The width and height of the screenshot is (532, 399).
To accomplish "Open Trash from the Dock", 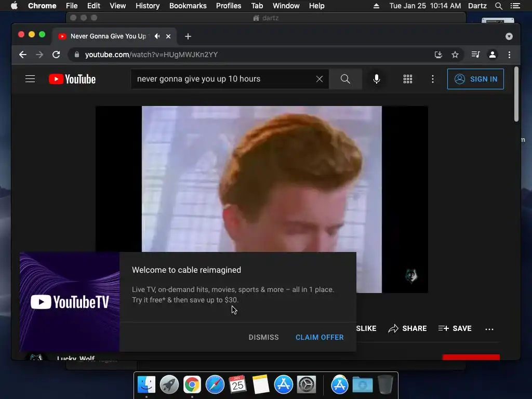I will [385, 385].
